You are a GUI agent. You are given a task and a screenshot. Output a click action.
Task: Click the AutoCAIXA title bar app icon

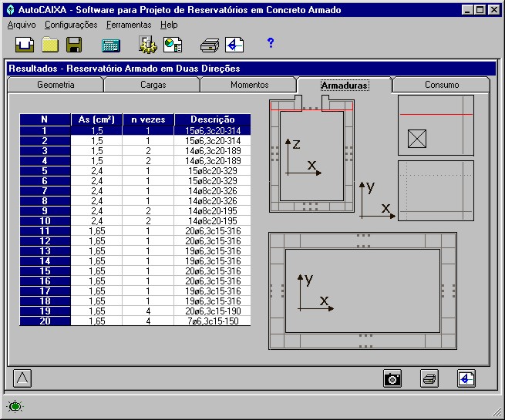coord(11,10)
